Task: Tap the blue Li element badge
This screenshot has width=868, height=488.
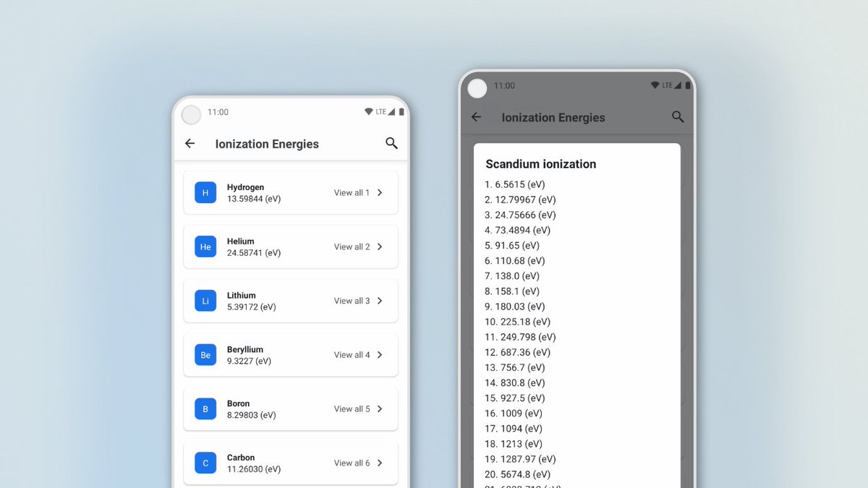Action: pos(205,301)
